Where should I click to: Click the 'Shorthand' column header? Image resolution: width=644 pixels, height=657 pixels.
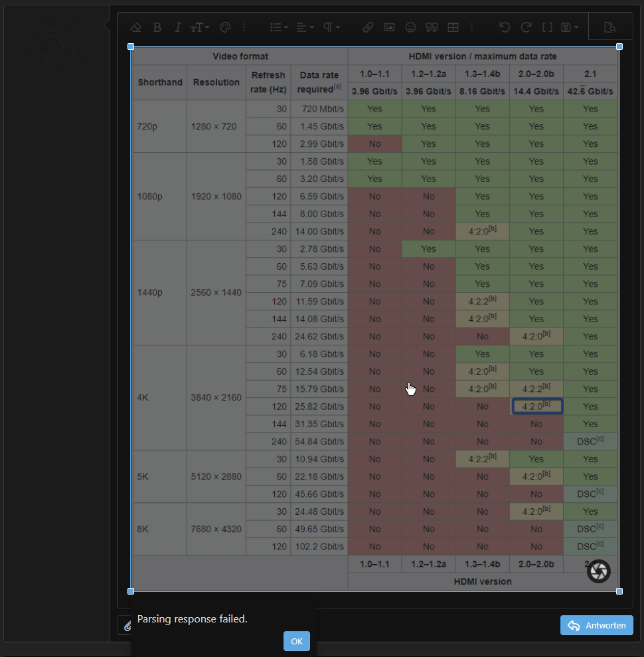click(160, 82)
